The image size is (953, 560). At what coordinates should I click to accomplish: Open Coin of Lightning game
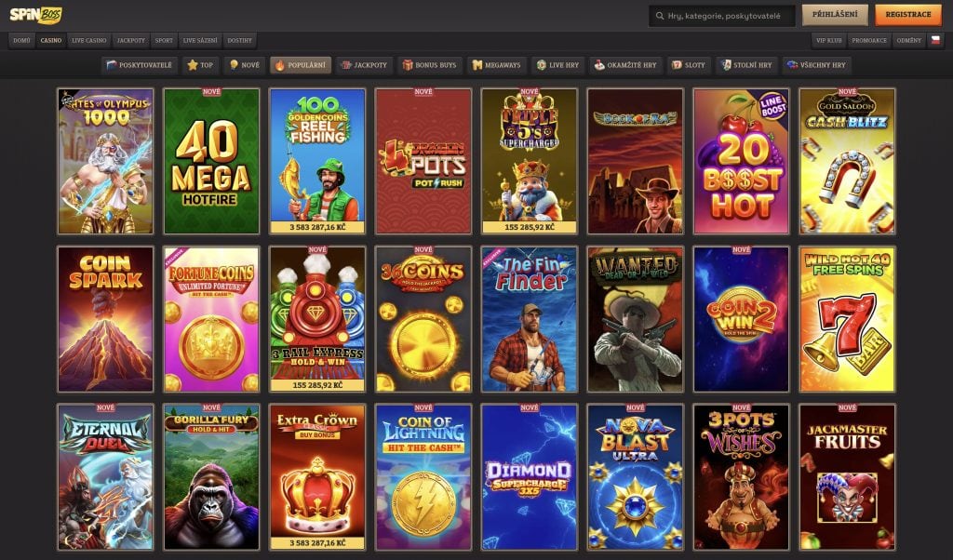(423, 477)
